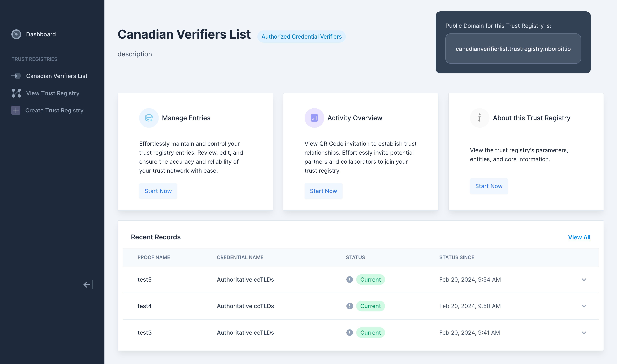Click the Manage Entries database icon

click(149, 118)
